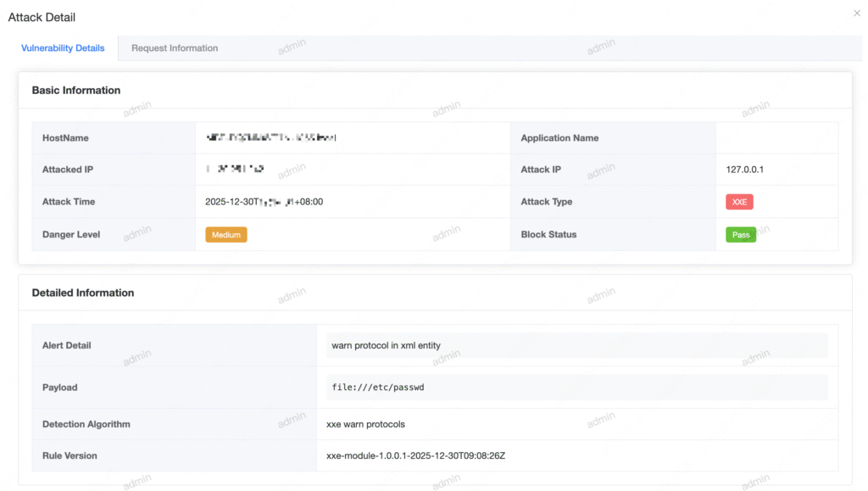
Task: Click the red XXE attack type badge
Action: pos(739,202)
